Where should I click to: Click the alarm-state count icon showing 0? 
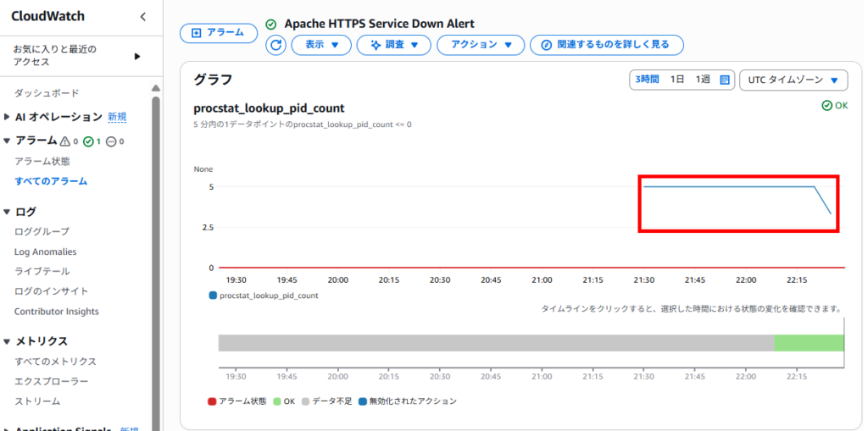click(x=65, y=141)
